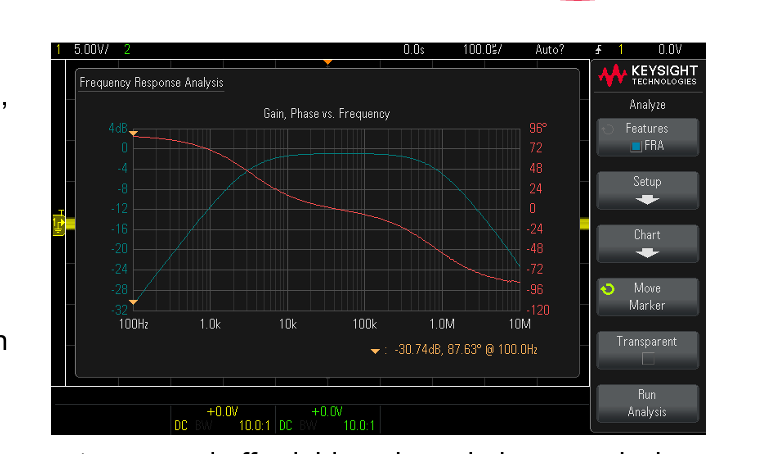Expand the Chart menu
Viewport: 759px width, 454px height.
click(x=647, y=243)
